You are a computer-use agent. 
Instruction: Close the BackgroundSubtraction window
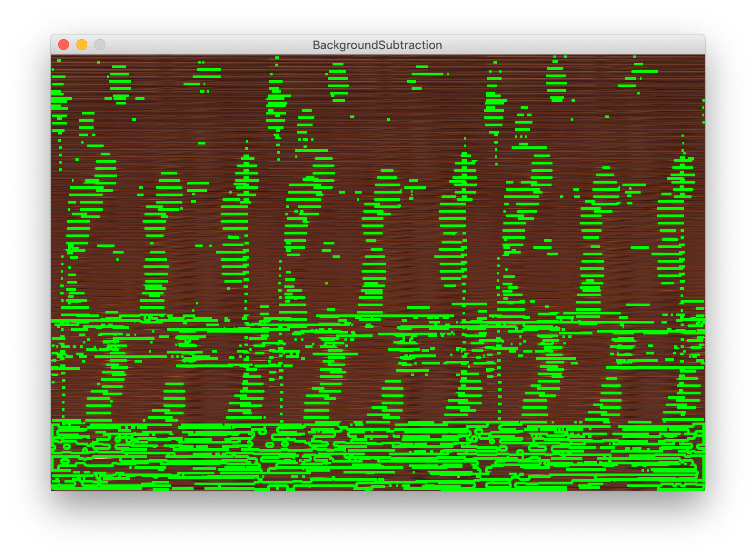click(64, 45)
